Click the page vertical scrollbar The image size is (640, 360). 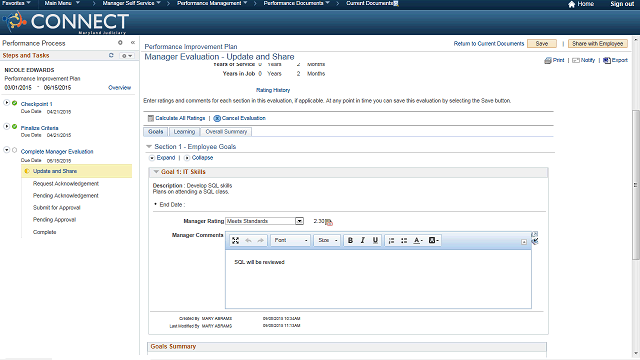point(636,184)
